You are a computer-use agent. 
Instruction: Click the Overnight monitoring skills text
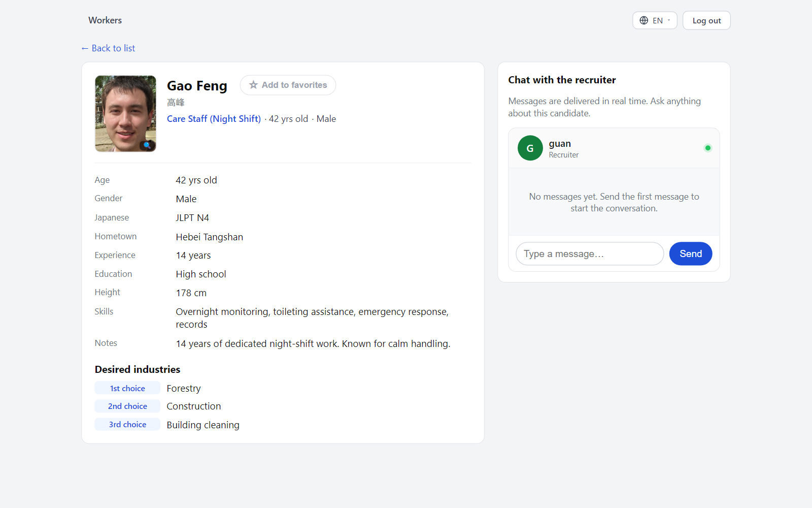(312, 318)
